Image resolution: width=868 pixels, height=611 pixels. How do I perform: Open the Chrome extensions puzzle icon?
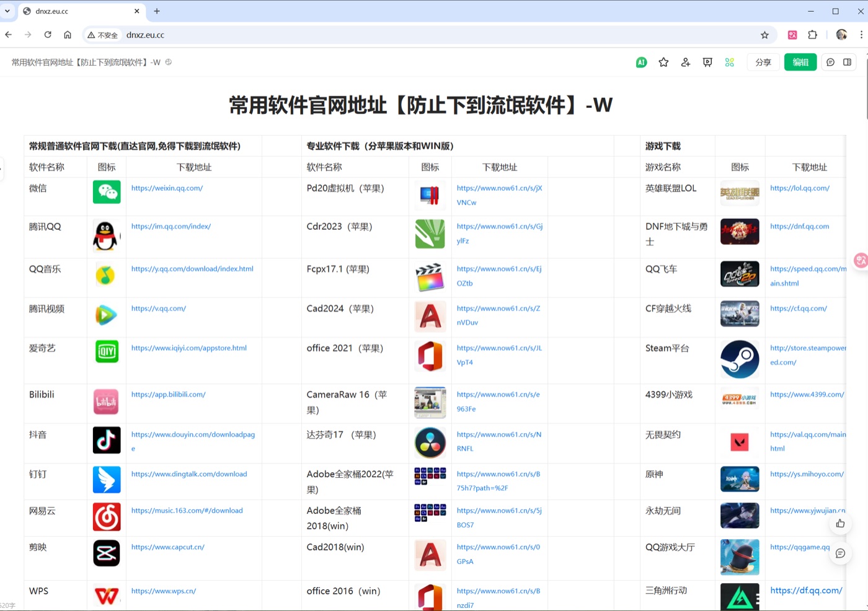[x=812, y=35]
